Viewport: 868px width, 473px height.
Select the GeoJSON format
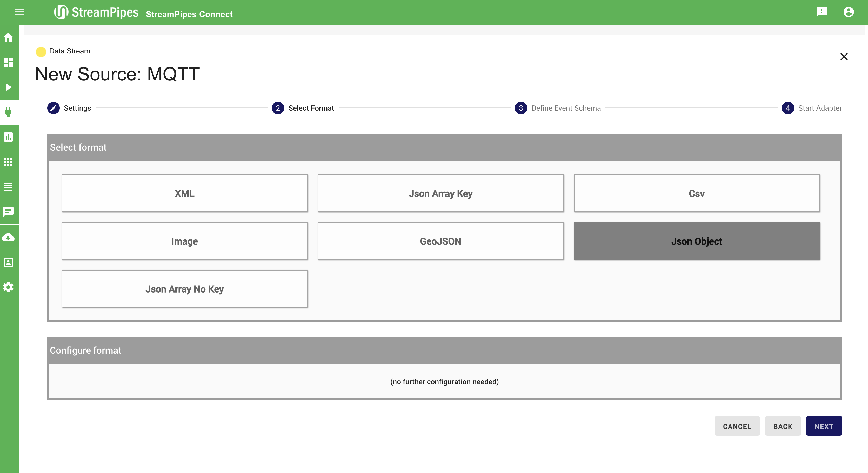(x=440, y=241)
